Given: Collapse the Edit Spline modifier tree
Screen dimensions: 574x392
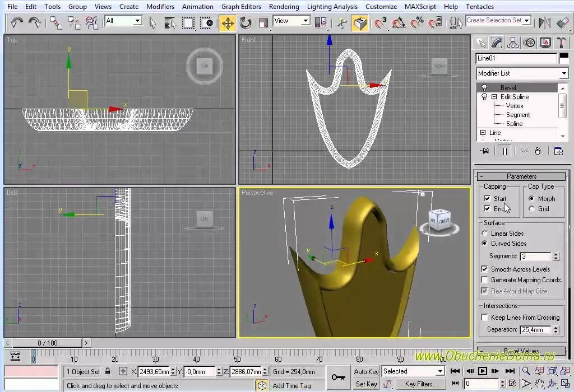Looking at the screenshot, I should click(x=494, y=96).
